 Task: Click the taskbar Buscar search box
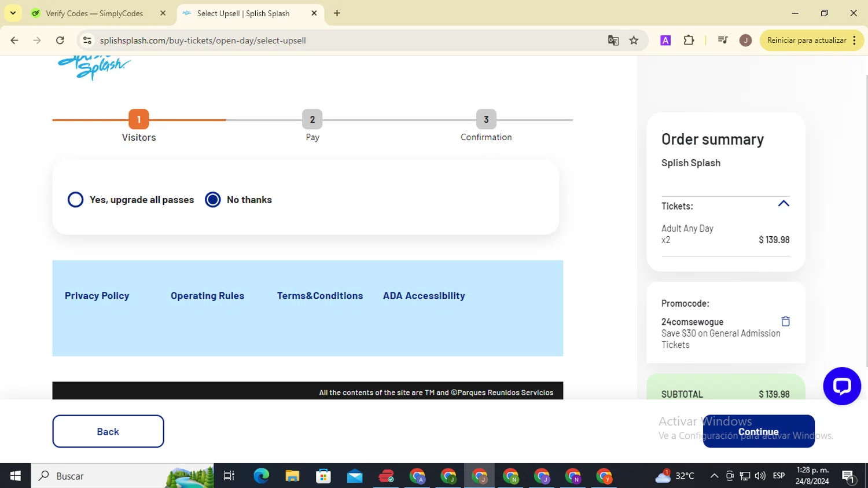[122, 476]
